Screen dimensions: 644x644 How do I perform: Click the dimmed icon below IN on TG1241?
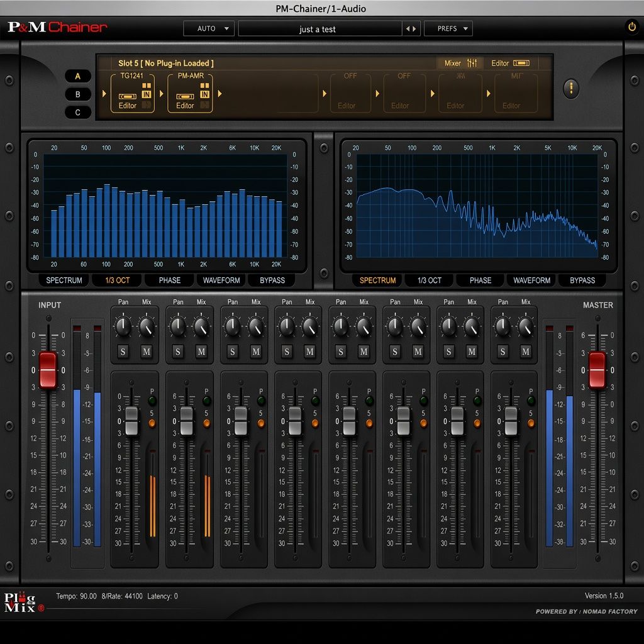pyautogui.click(x=146, y=105)
